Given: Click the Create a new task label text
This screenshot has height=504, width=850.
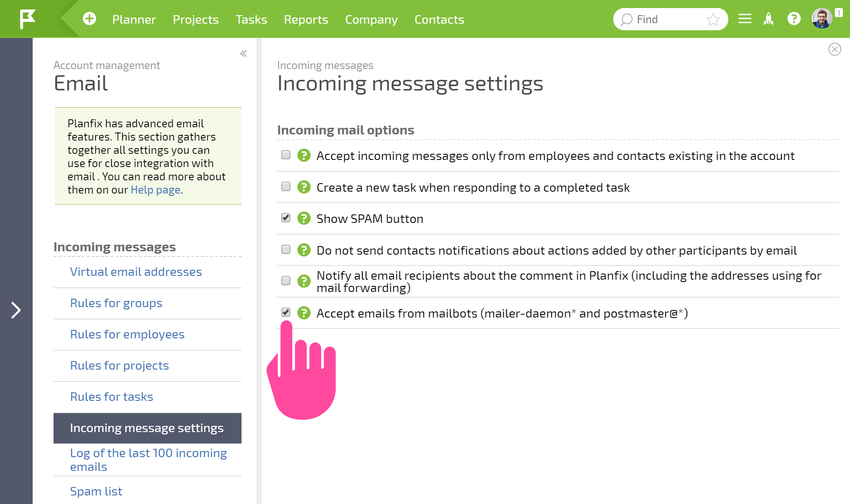Looking at the screenshot, I should point(473,187).
